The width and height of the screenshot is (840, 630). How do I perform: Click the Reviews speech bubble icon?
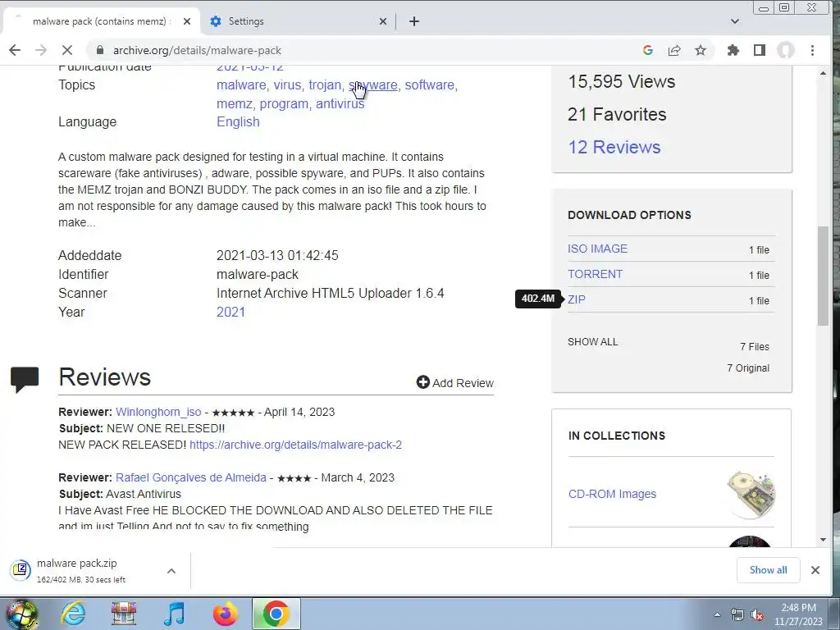coord(25,380)
